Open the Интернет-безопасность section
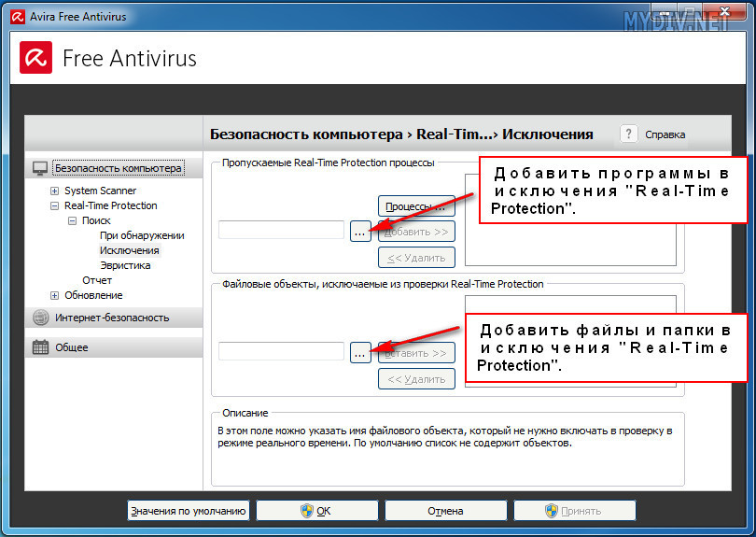The image size is (756, 537). (112, 318)
